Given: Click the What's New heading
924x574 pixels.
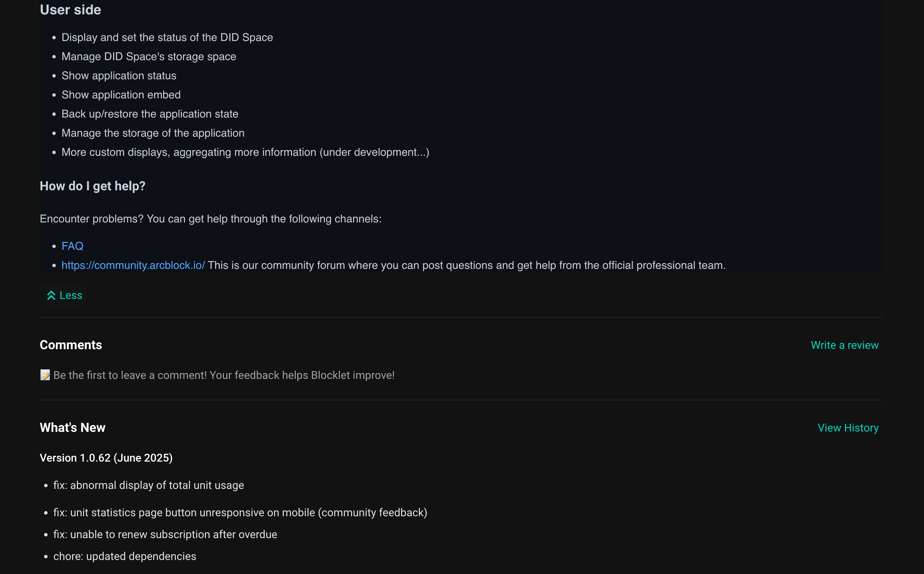Looking at the screenshot, I should click(x=72, y=427).
